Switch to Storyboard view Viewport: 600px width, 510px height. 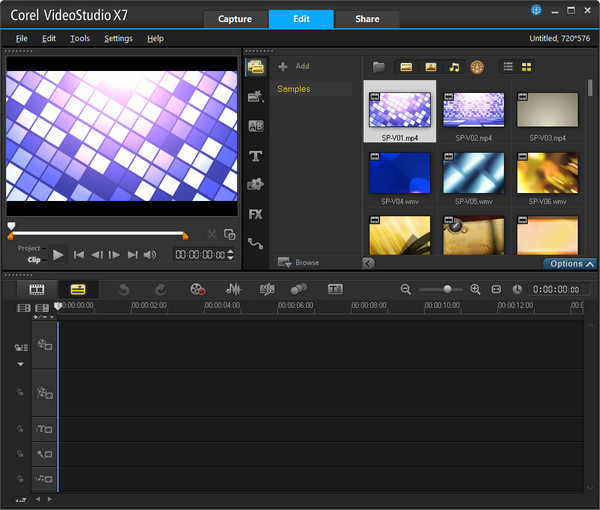(x=38, y=289)
